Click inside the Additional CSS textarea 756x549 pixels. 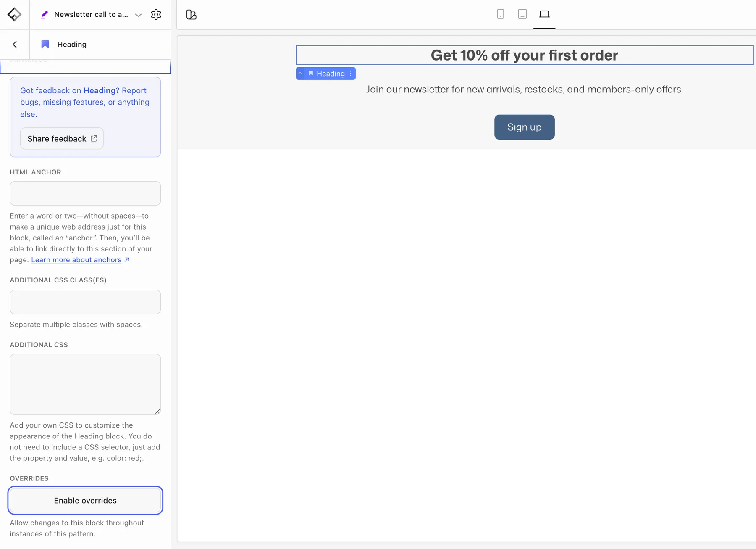[85, 384]
